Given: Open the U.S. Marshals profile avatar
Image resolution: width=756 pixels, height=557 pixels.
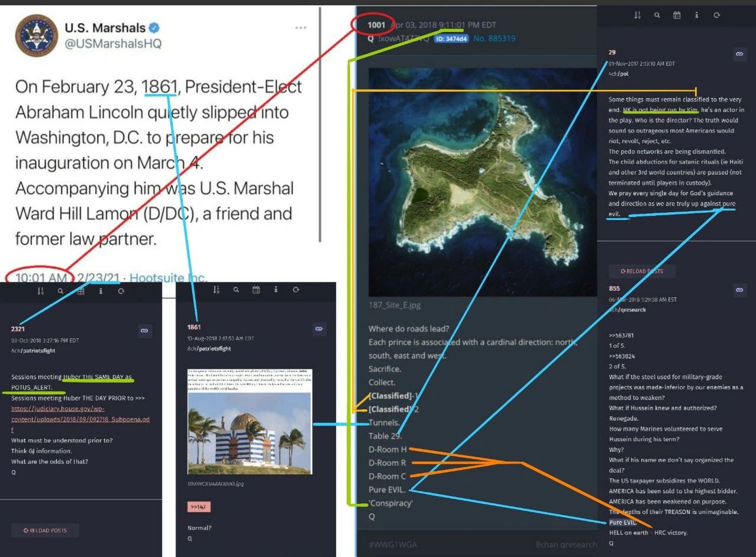Looking at the screenshot, I should click(x=36, y=35).
